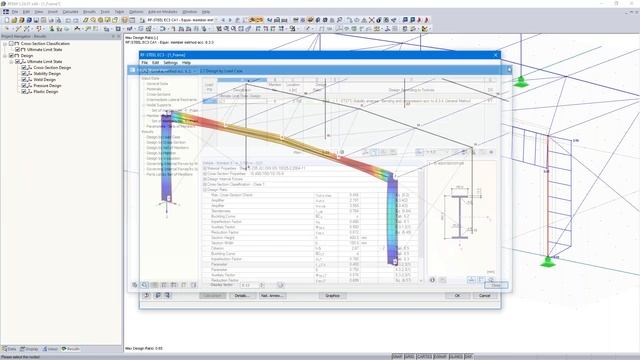Open the File menu in main window

tap(15, 12)
